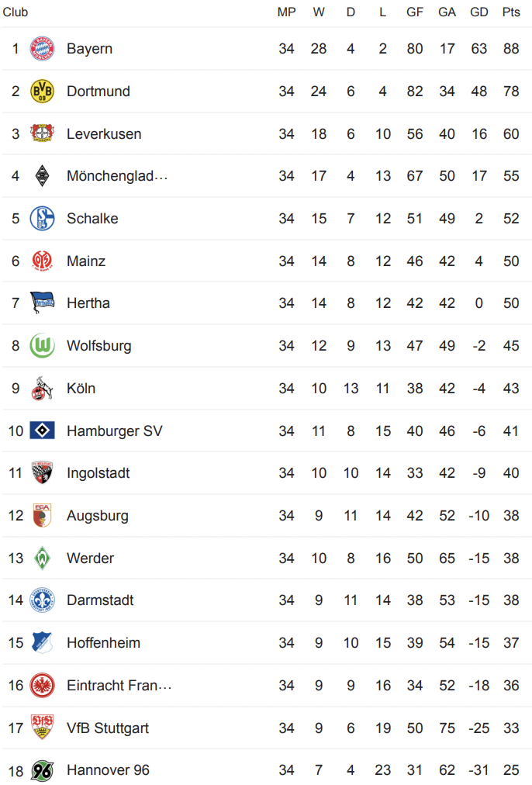The image size is (532, 785).
Task: Click the Schalke 04 blue logo
Action: [42, 218]
